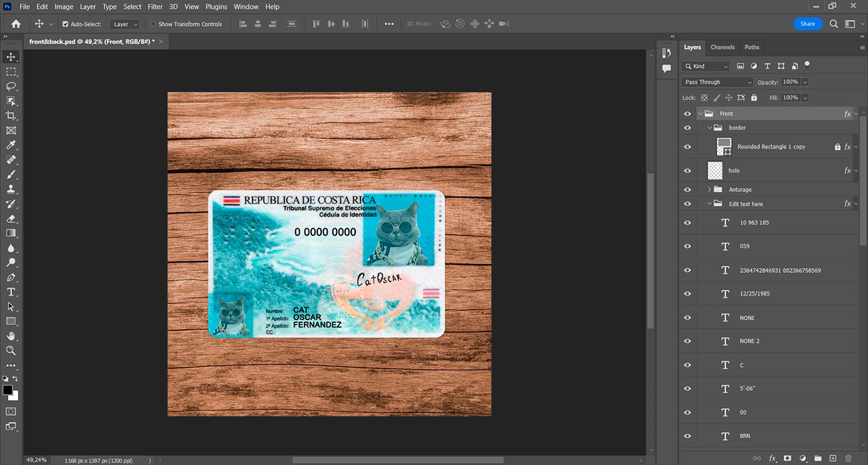Open the File menu
Screen dimensions: 868x465
click(25, 7)
